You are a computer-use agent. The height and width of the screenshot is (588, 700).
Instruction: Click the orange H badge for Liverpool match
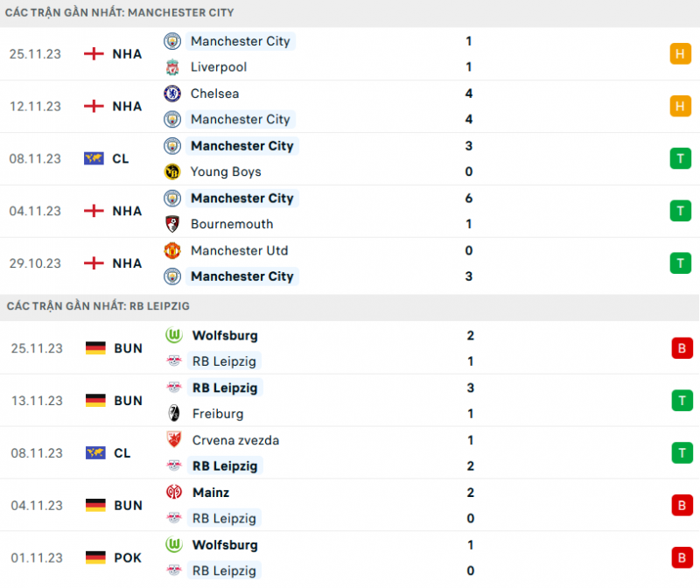[x=680, y=53]
